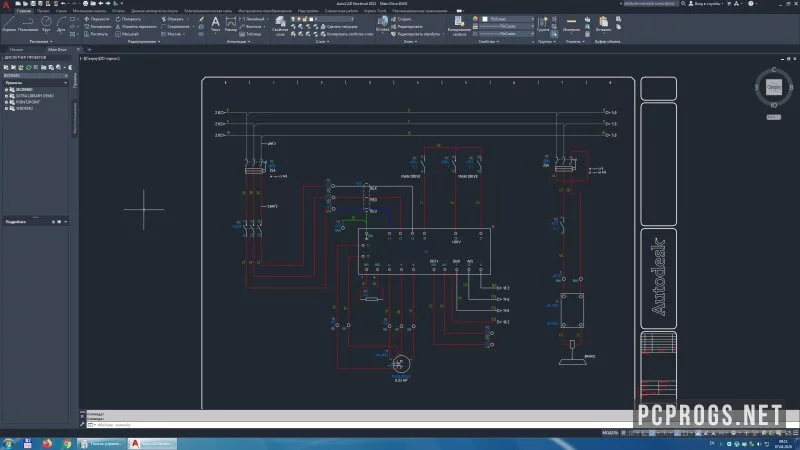Click the Stretch (Растянуть) tool
Viewport: 800px width, 450px height.
coord(96,34)
